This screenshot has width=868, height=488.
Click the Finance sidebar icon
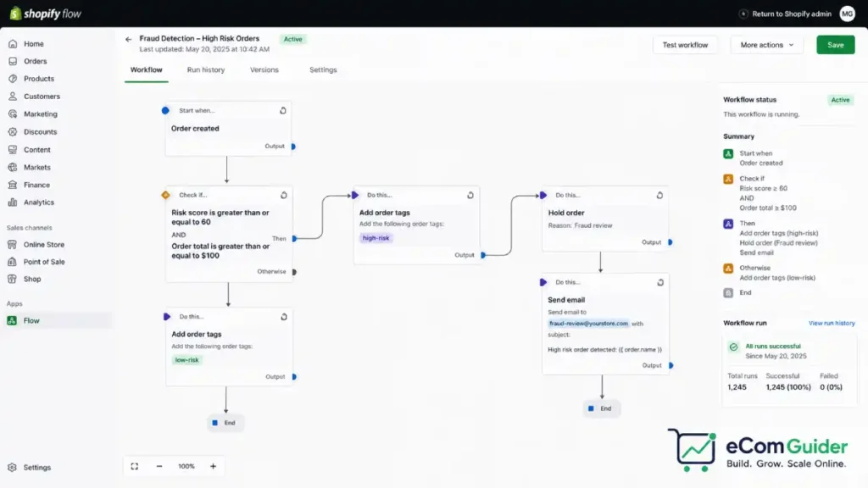coord(13,185)
